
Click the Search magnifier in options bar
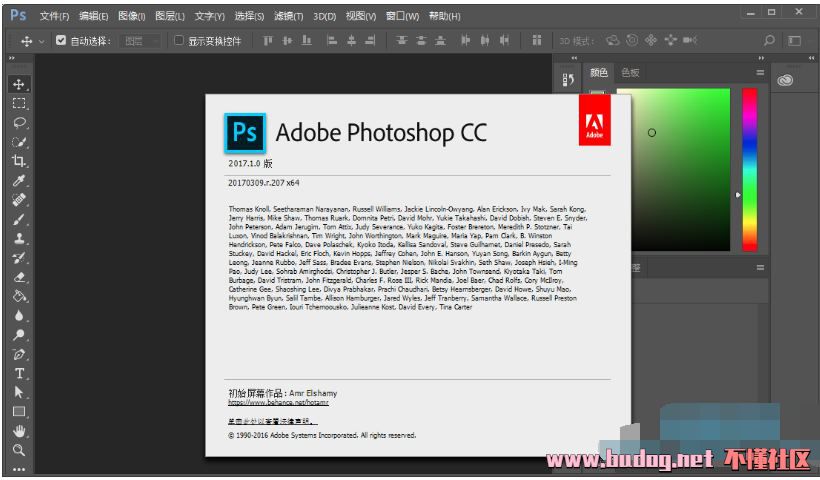pos(769,40)
